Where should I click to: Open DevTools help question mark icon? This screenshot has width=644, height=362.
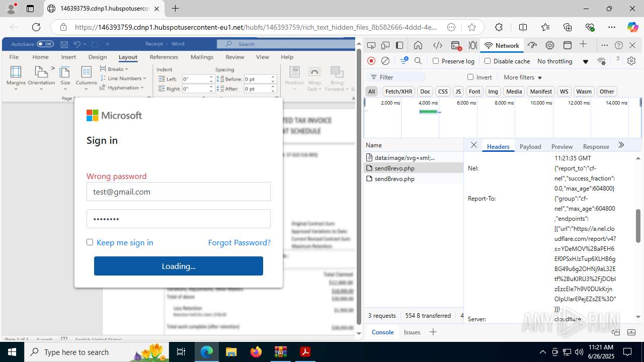tap(619, 45)
